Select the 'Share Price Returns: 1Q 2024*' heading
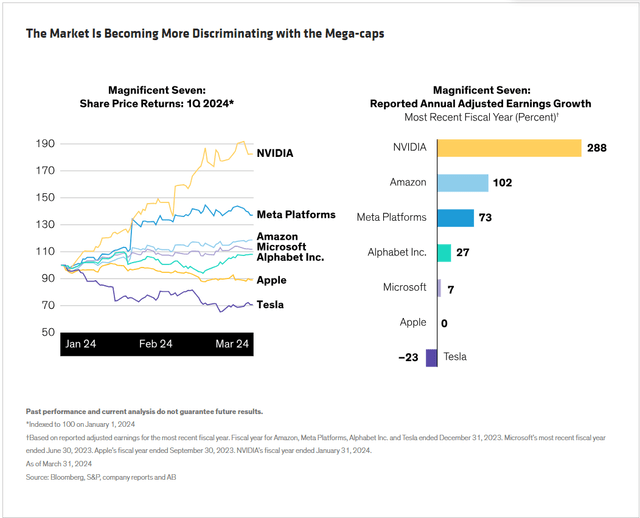 pyautogui.click(x=157, y=104)
